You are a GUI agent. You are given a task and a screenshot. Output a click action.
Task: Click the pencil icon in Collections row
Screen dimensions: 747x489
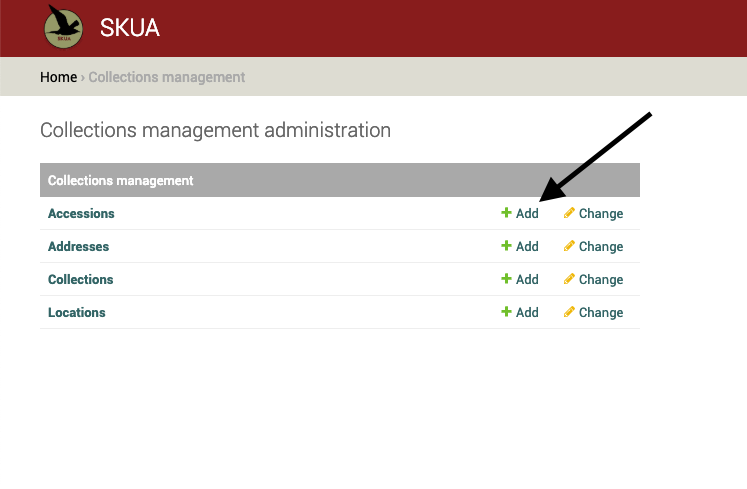click(x=569, y=279)
